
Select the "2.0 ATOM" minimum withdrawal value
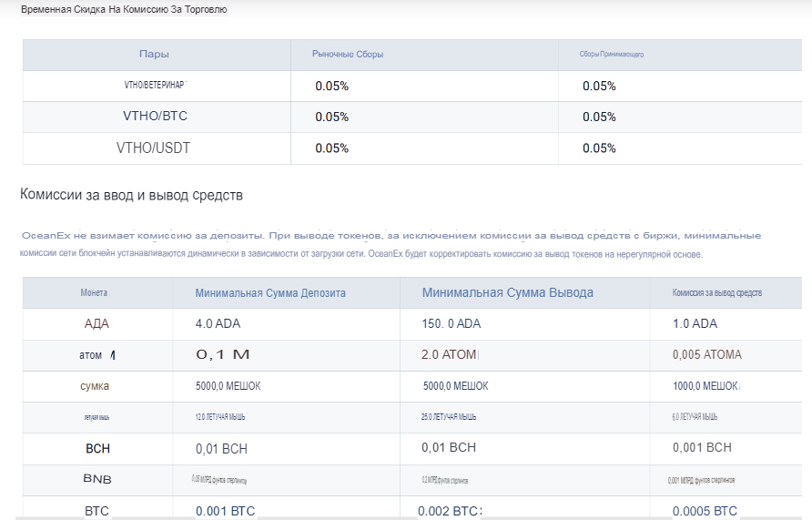point(449,354)
